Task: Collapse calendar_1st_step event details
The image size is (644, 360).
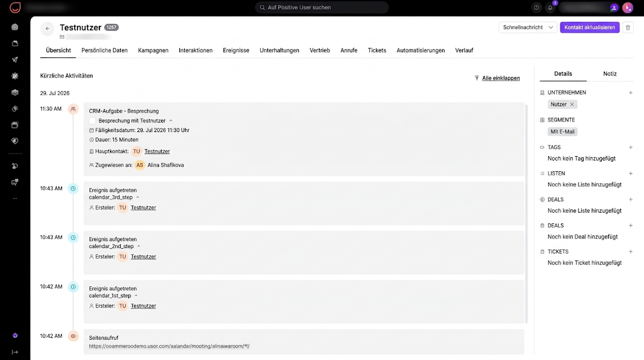Action: [136, 296]
